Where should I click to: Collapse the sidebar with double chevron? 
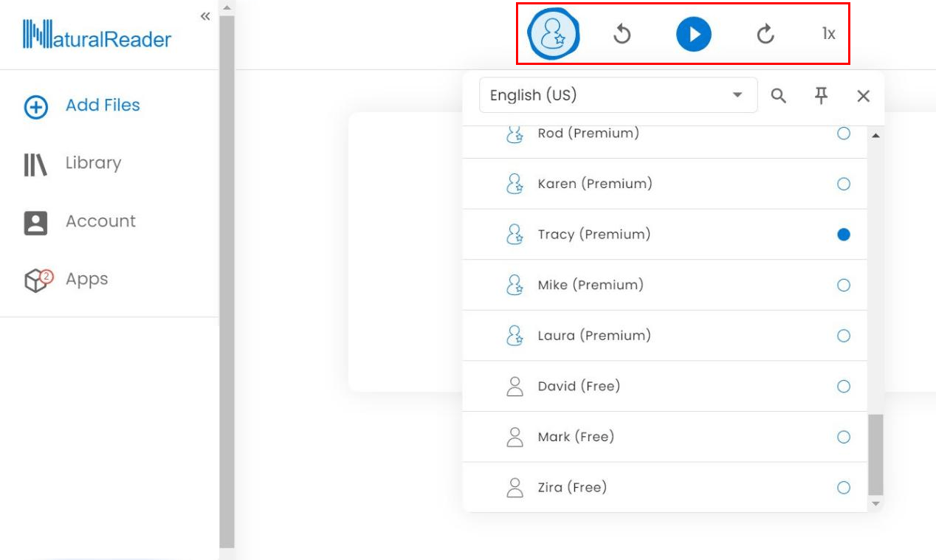tap(205, 16)
